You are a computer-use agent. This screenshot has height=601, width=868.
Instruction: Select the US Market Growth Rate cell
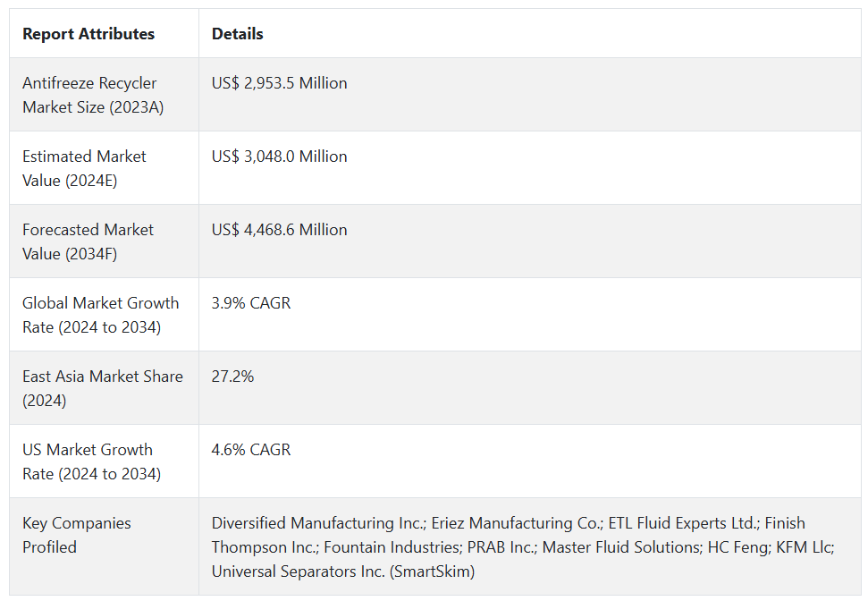[x=91, y=461]
